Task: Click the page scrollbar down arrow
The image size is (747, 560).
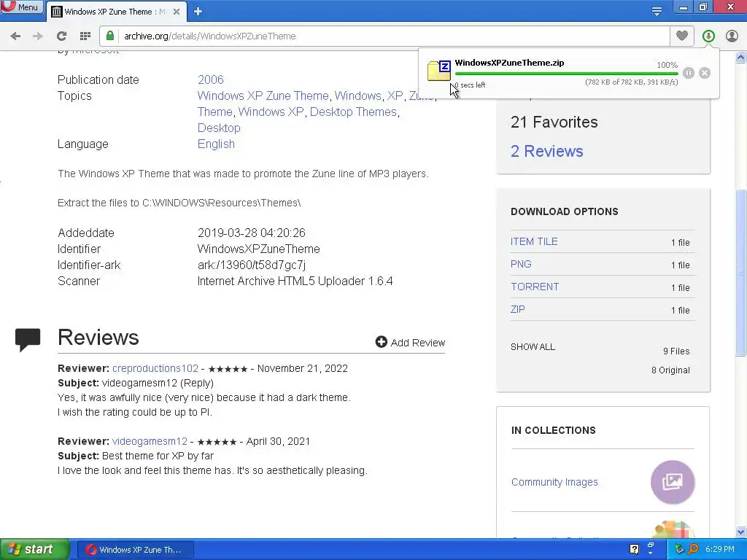Action: [741, 532]
